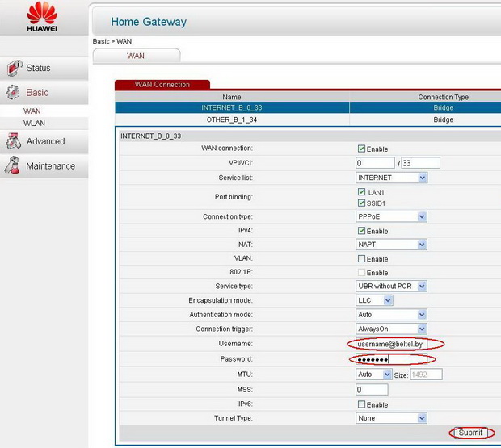Open the Connection type dropdown
This screenshot has width=501, height=448.
click(x=391, y=217)
